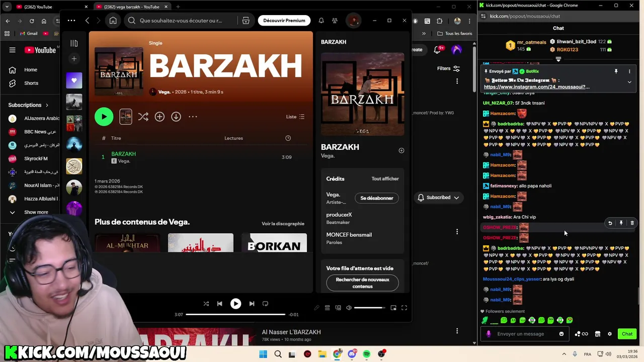Seek on Spotify track progress bar
Image resolution: width=644 pixels, height=362 pixels.
(x=235, y=315)
